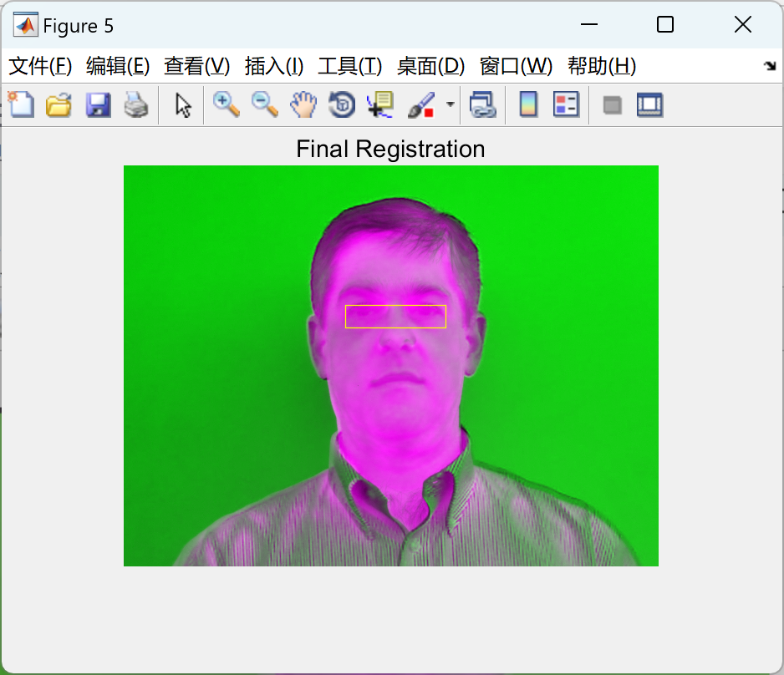The width and height of the screenshot is (784, 675).
Task: Activate the Data Cursor tool
Action: [380, 105]
